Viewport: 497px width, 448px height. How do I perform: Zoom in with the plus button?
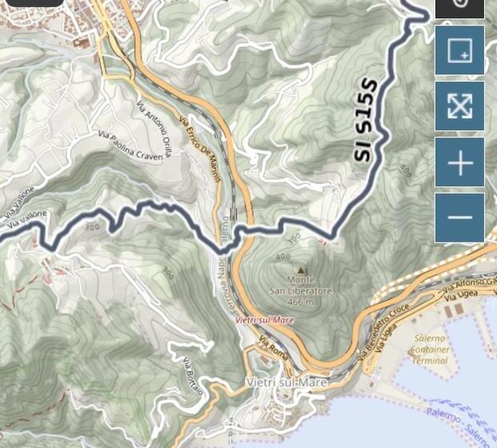[x=459, y=162]
